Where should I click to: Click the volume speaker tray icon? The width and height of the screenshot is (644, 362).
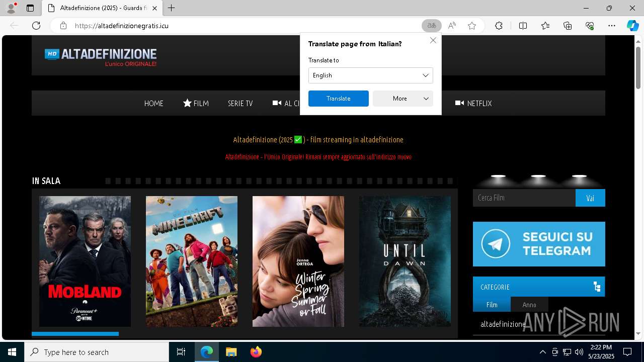click(x=579, y=352)
